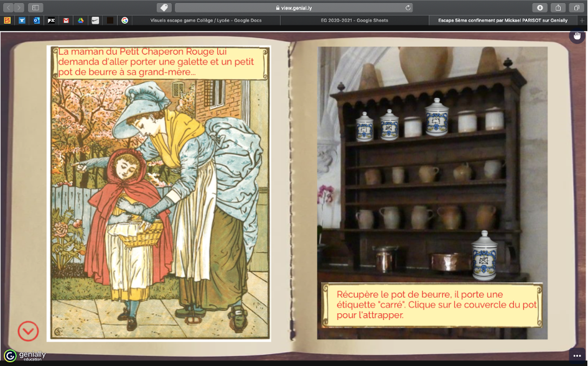The image size is (588, 366).
Task: Open the orange-and-yellow pinned tab
Action: click(x=7, y=21)
